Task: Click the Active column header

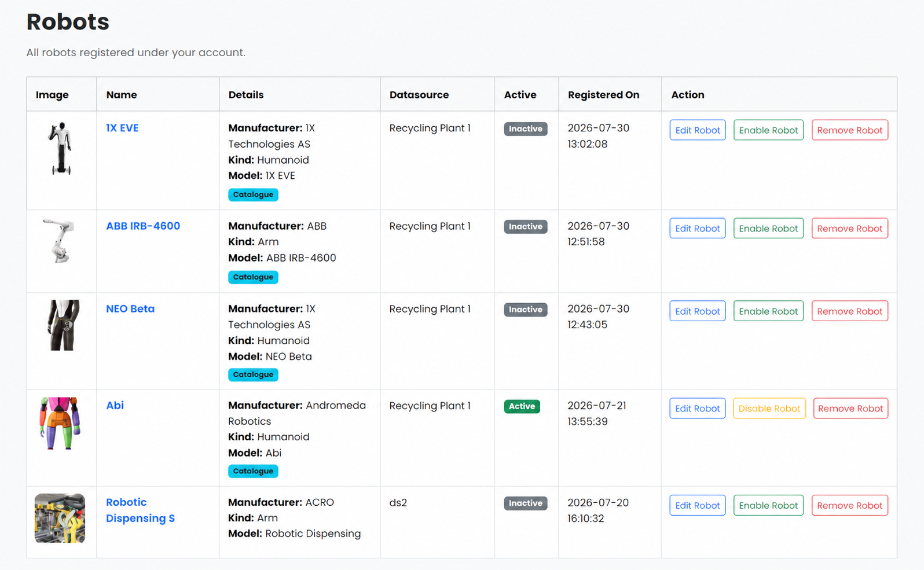Action: pos(520,95)
